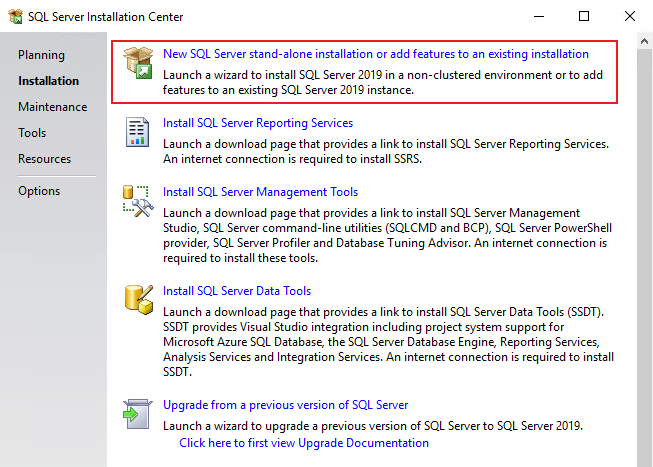Click the text 'An internet connection is required to install SSRS.'

[292, 159]
